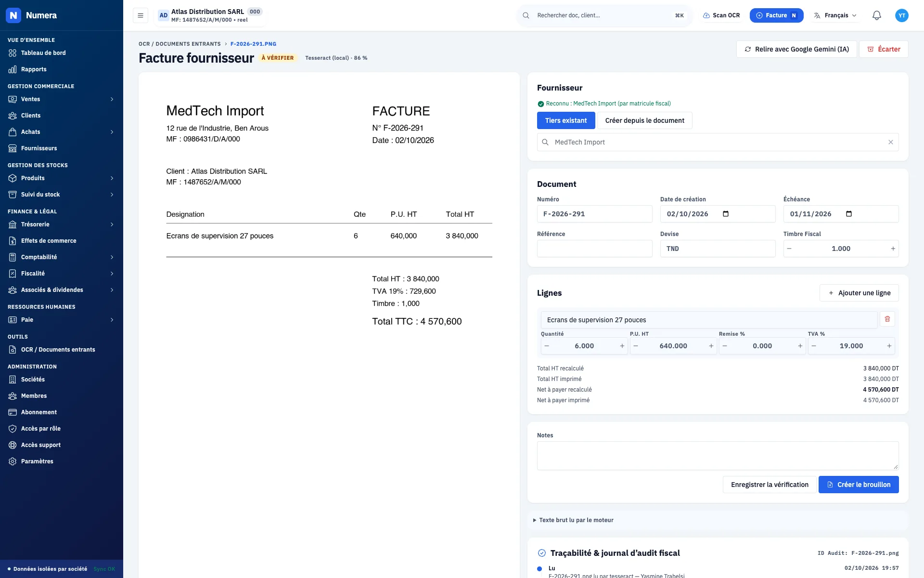Switch to Créer depuis le document
This screenshot has width=924, height=578.
pos(644,120)
